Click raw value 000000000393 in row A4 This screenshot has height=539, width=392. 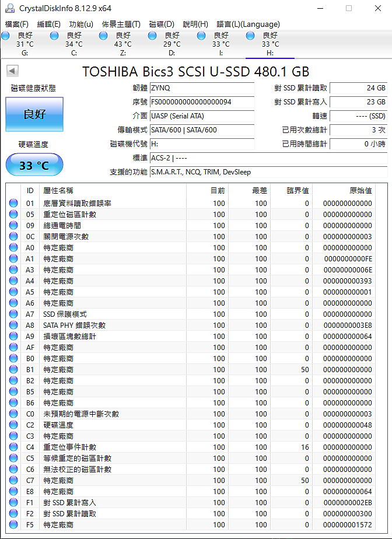(347, 281)
